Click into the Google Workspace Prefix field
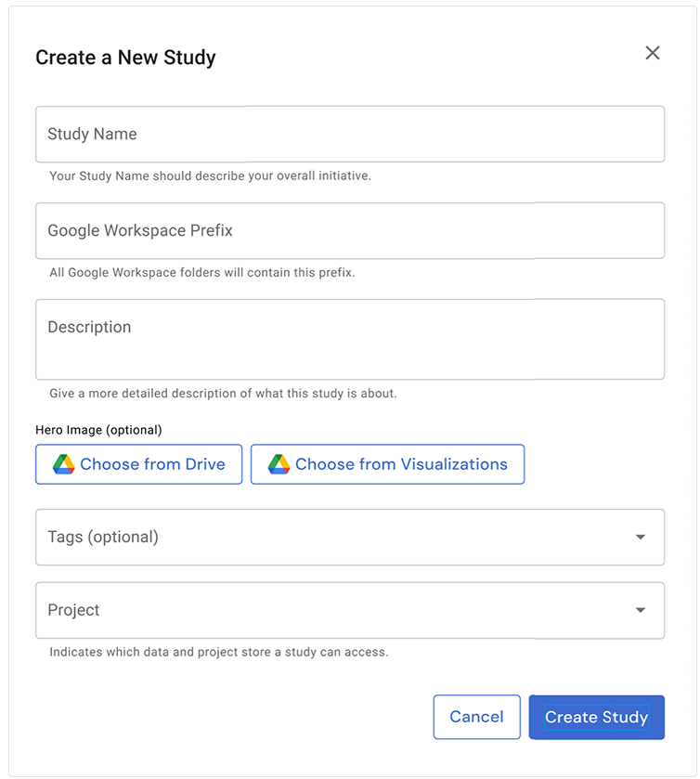This screenshot has width=700, height=779. click(x=350, y=231)
